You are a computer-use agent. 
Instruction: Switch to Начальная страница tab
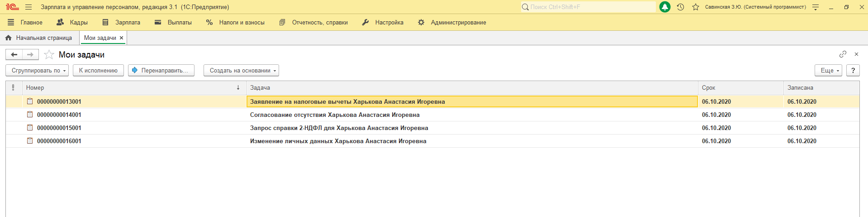pos(39,38)
